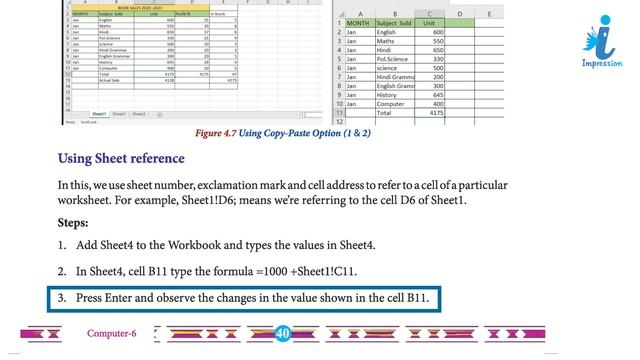
Task: Click the 'Computer-6' footer label
Action: pyautogui.click(x=111, y=333)
